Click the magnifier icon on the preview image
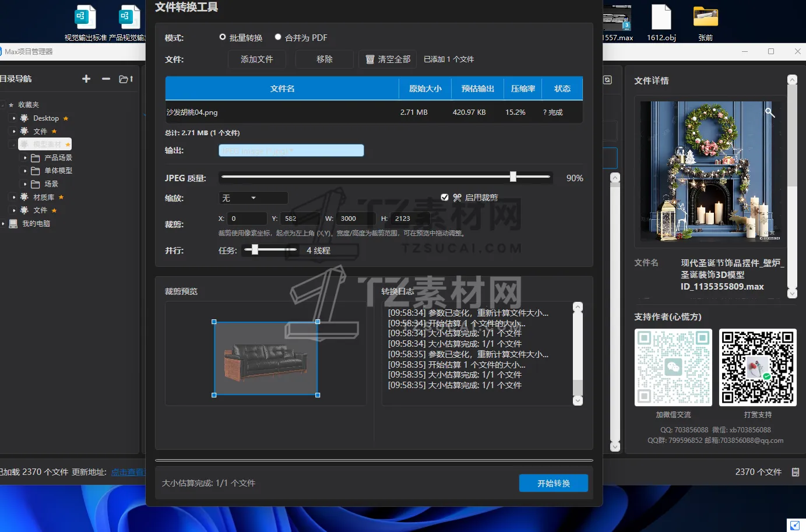Viewport: 806px width, 532px height. click(x=769, y=112)
